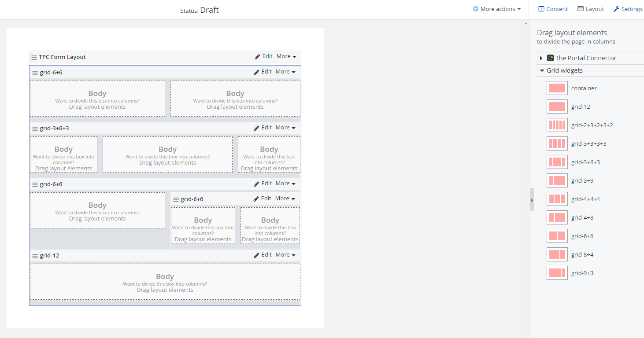Grab the TPC Form Layout drag handle
Viewport: 644px width, 338px height.
pyautogui.click(x=34, y=57)
